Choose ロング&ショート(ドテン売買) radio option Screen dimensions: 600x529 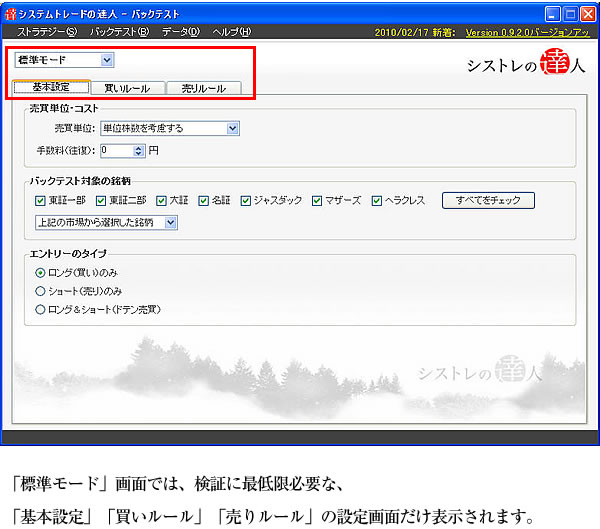(x=41, y=310)
